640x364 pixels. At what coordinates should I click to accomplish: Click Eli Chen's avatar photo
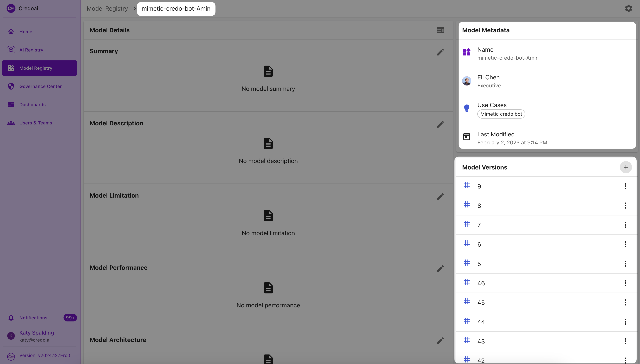467,81
